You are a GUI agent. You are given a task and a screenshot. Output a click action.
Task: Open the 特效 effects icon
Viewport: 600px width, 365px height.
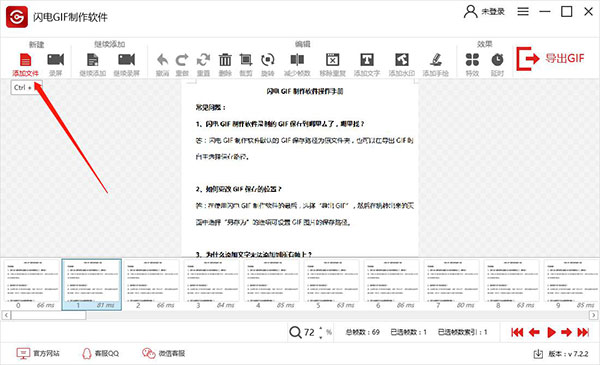(x=472, y=60)
